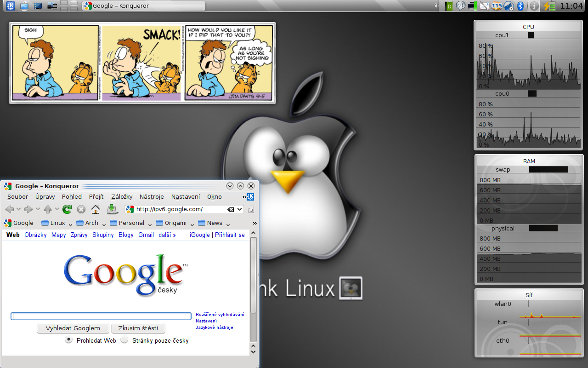Open the Up arrow's dropdown

(x=57, y=209)
